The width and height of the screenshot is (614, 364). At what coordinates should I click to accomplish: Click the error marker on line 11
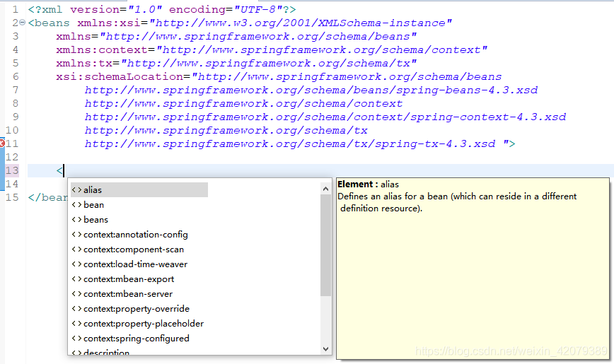pyautogui.click(x=2, y=143)
